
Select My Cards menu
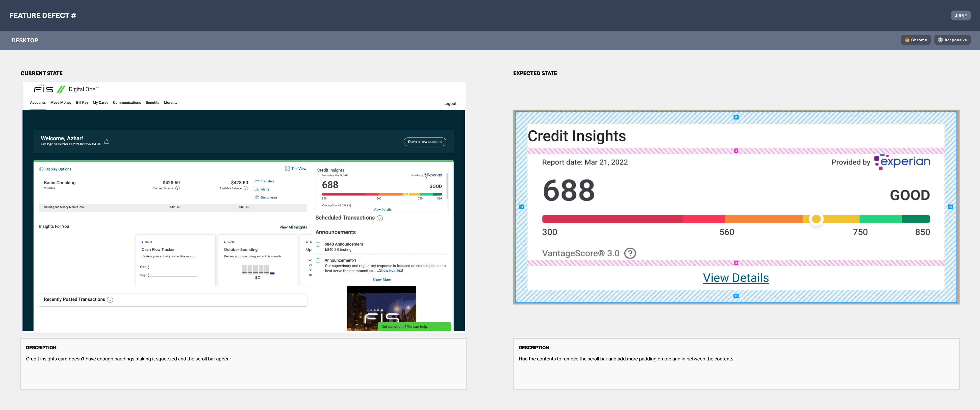point(100,102)
